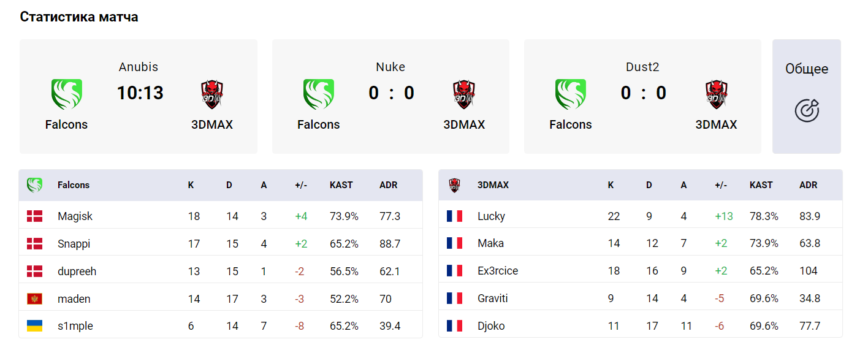Click the Danish flag beside Magisk
This screenshot has height=361, width=868.
(34, 216)
